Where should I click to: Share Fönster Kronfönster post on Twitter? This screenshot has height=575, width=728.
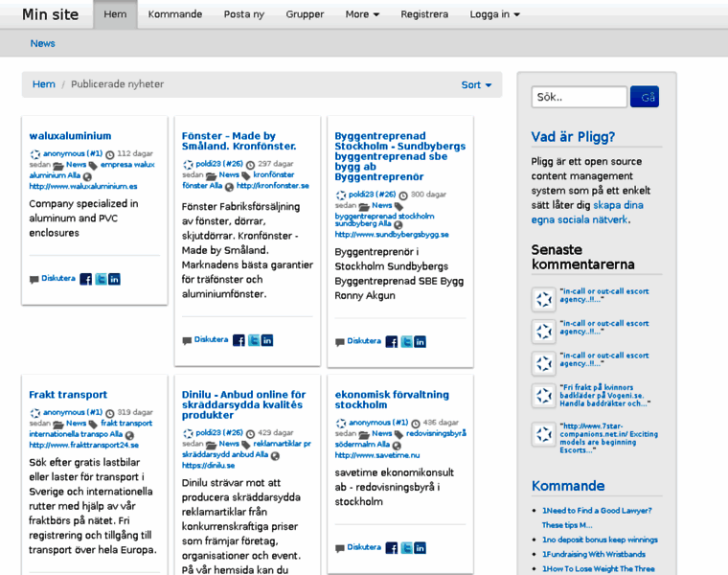tap(254, 340)
